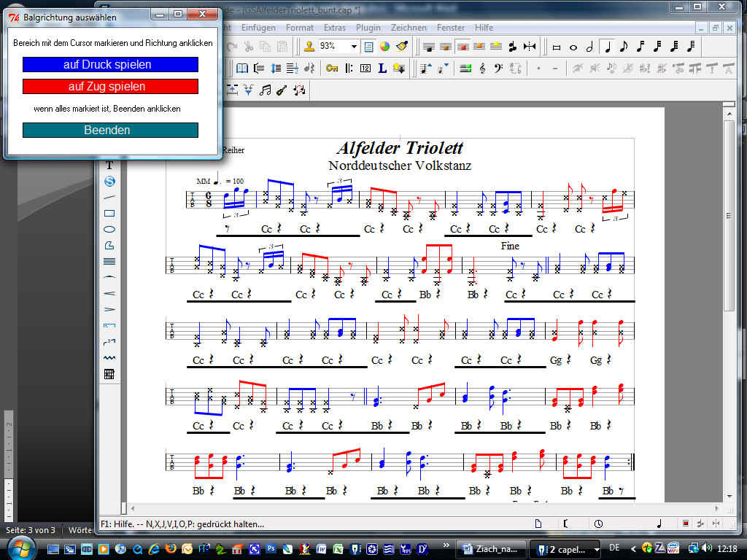This screenshot has height=560, width=747.
Task: Open the Plugin menu
Action: [x=368, y=28]
